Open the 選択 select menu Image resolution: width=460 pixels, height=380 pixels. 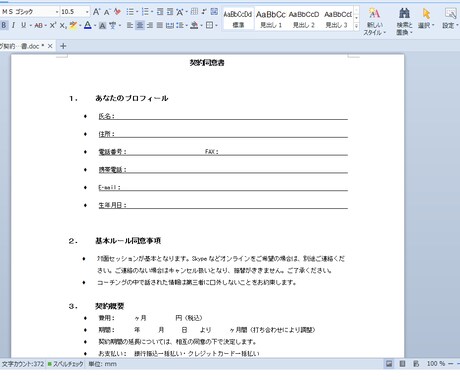pos(426,19)
